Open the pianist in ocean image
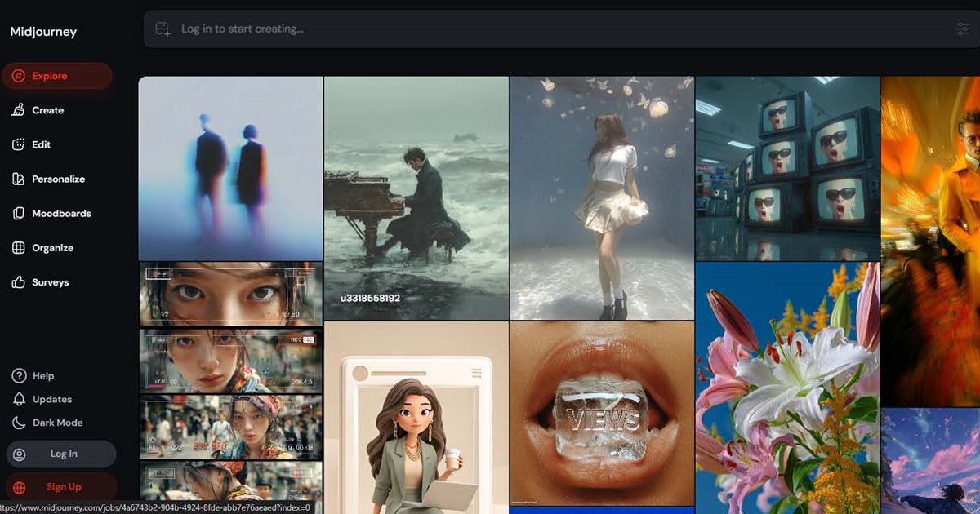The width and height of the screenshot is (980, 514). click(x=416, y=197)
